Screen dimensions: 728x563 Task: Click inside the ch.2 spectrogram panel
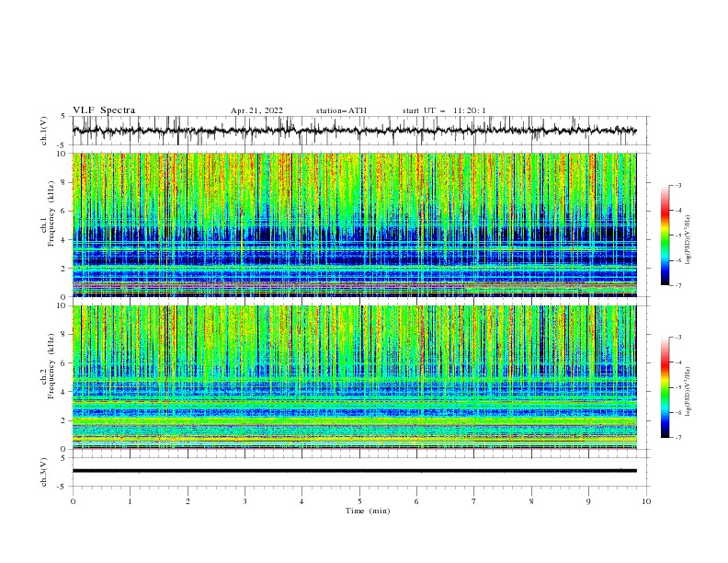point(354,377)
